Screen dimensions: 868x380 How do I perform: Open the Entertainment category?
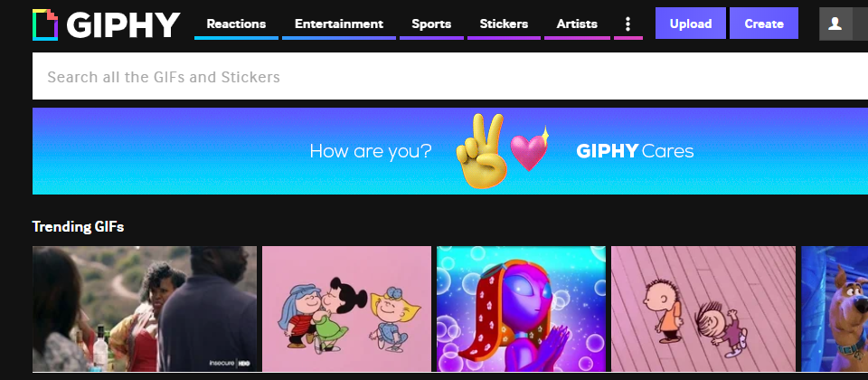tap(339, 24)
